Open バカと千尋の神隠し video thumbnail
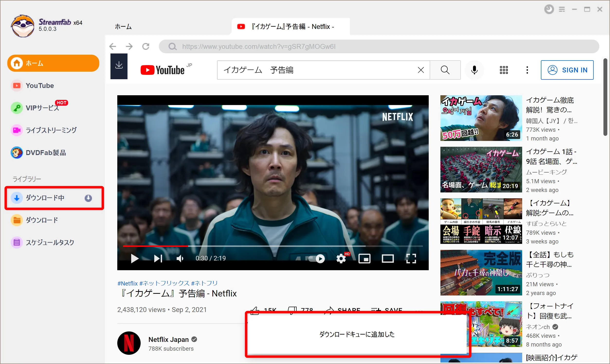The image size is (610, 364). [x=481, y=272]
